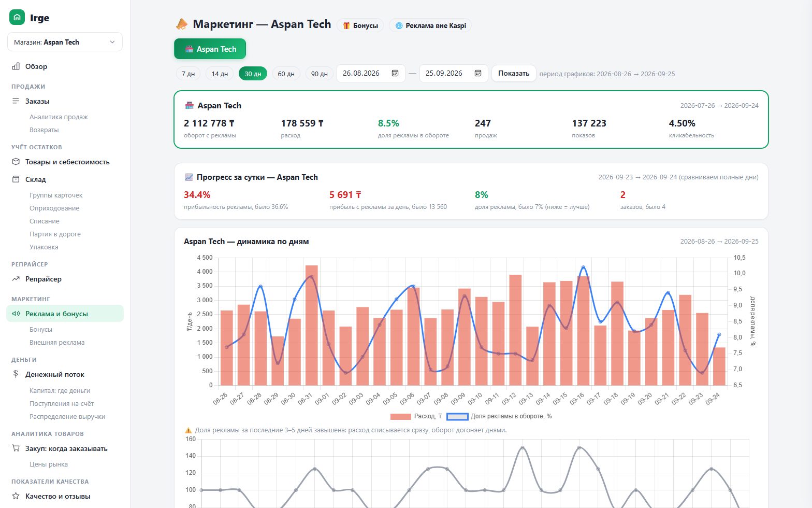
Task: Click the Заказы list icon
Action: [16, 101]
